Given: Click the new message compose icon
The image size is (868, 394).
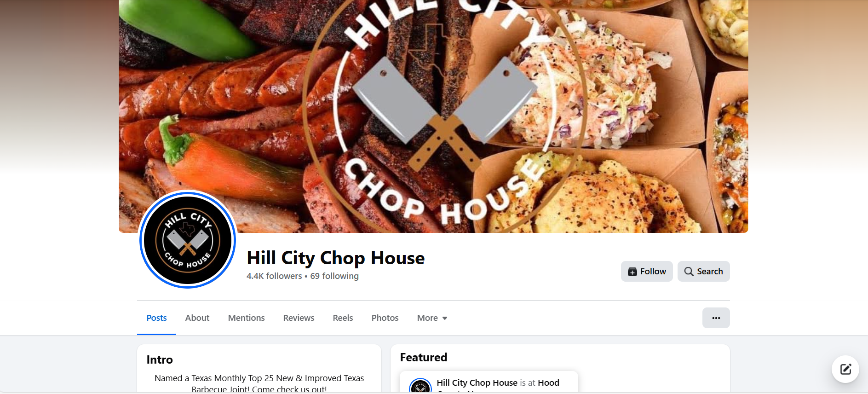Looking at the screenshot, I should pyautogui.click(x=845, y=369).
